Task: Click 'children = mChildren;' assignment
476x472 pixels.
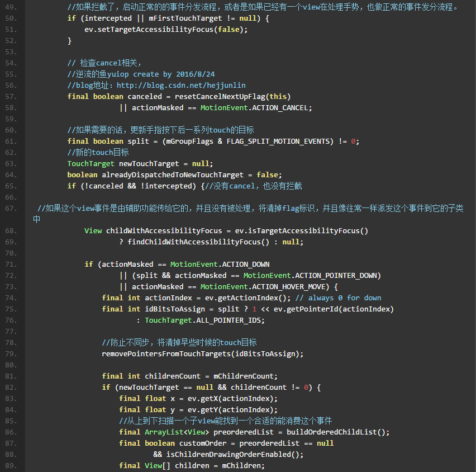Action: pyautogui.click(x=220, y=466)
